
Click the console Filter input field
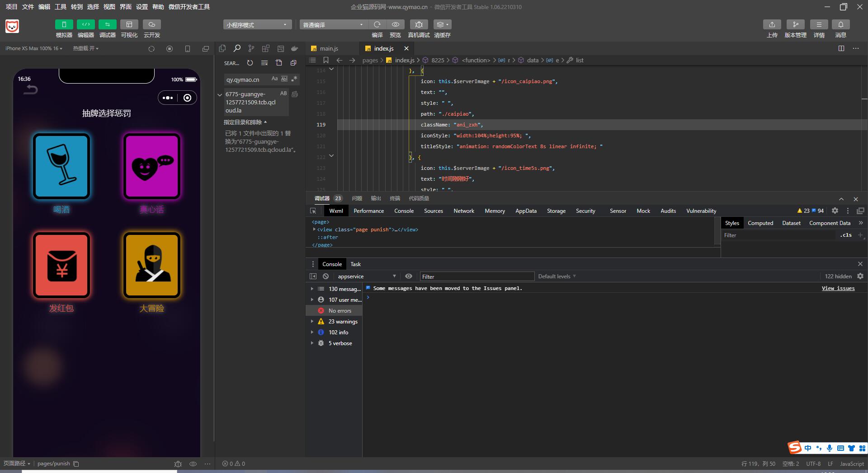[476, 276]
